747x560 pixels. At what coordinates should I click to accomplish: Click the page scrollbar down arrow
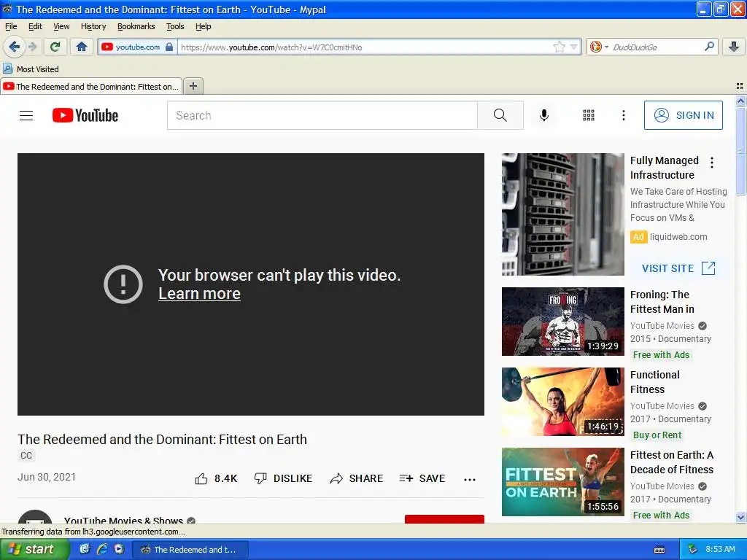(x=740, y=517)
